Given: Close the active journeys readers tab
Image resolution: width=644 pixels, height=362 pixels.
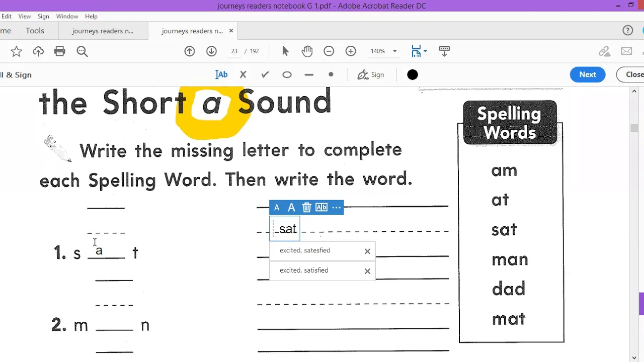Looking at the screenshot, I should 231,31.
